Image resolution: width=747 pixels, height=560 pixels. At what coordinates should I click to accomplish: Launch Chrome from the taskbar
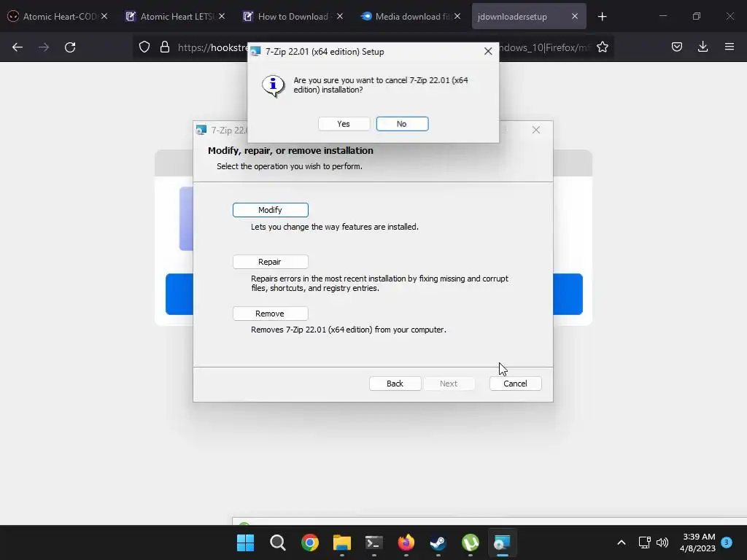tap(310, 542)
